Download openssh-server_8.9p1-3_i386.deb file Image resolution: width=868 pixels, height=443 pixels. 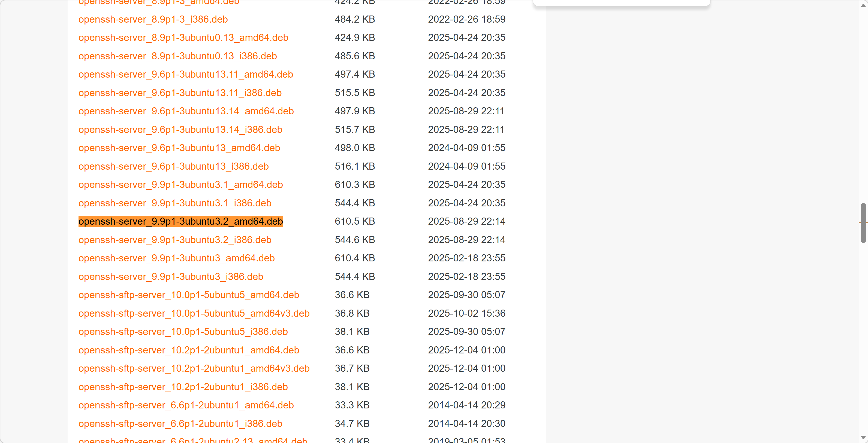coord(153,19)
